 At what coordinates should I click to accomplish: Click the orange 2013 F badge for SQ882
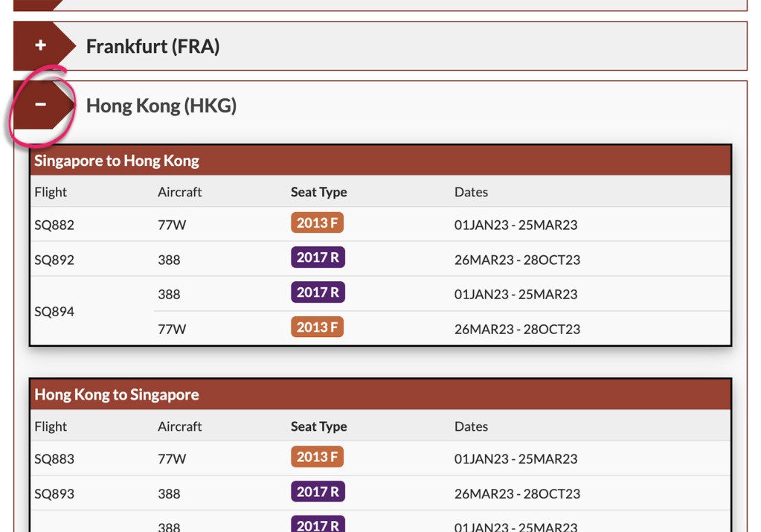coord(317,222)
